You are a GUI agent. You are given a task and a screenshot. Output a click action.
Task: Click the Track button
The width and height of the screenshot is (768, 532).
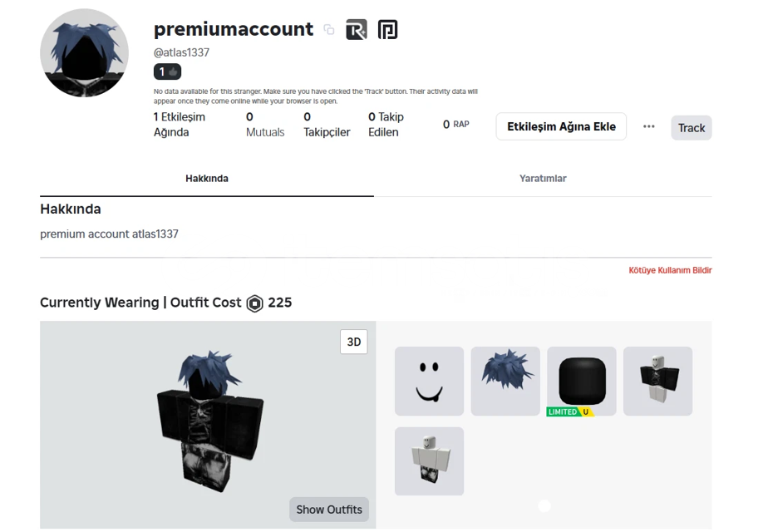click(691, 128)
